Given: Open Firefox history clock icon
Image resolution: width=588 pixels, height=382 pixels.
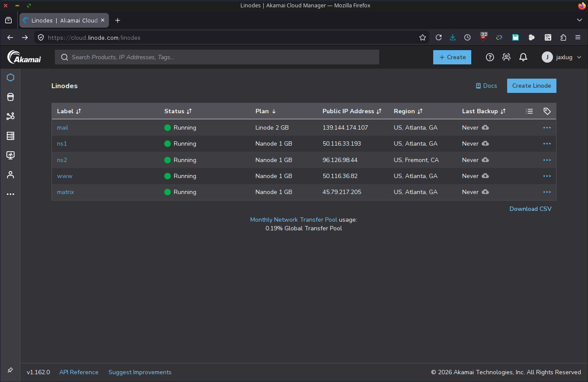Looking at the screenshot, I should [467, 38].
